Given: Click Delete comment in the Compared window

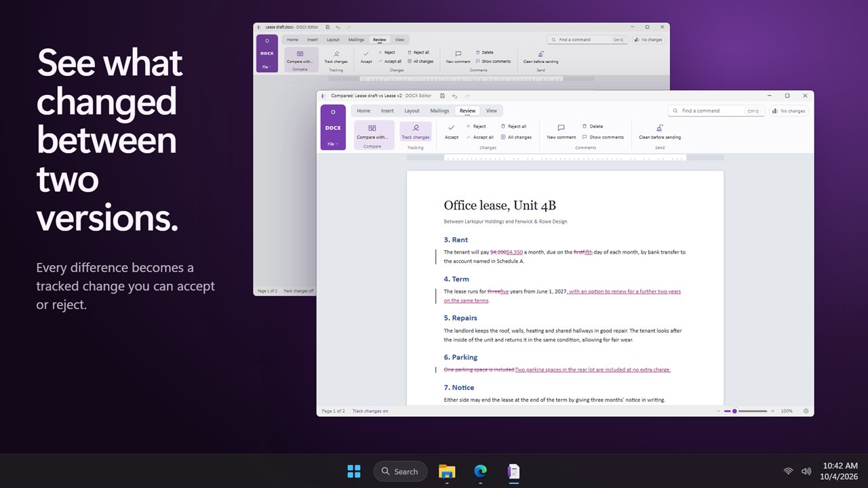Looking at the screenshot, I should pyautogui.click(x=593, y=126).
